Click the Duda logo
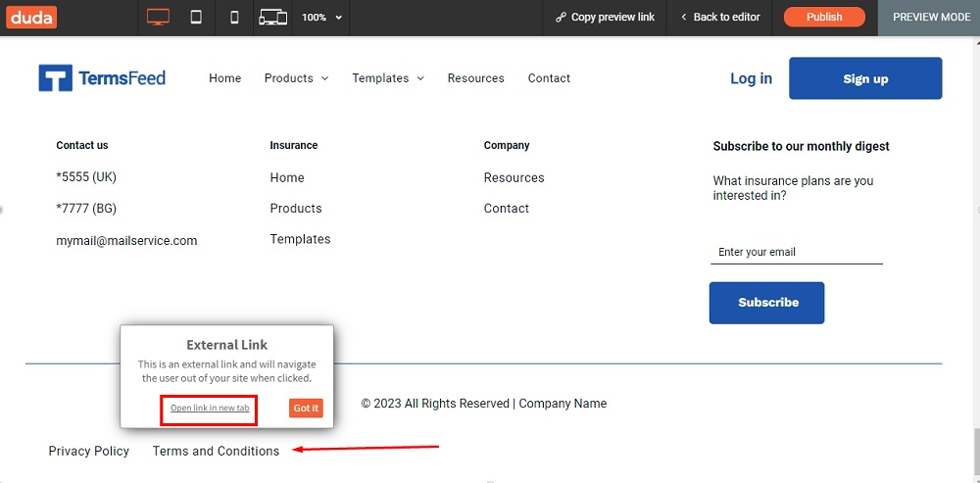This screenshot has width=980, height=483. coord(31,17)
